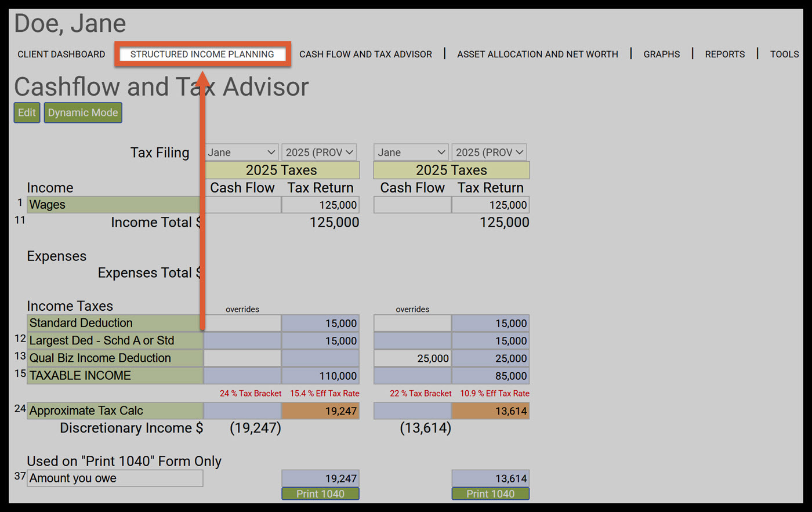This screenshot has width=812, height=512.
Task: Select the right Wages Tax Return 125,000 field
Action: click(x=491, y=205)
